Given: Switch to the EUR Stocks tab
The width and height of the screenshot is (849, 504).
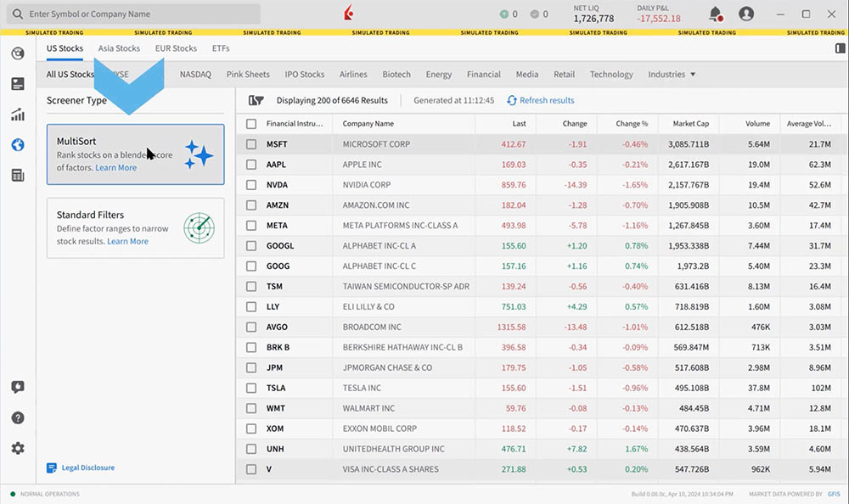Looking at the screenshot, I should pyautogui.click(x=176, y=48).
